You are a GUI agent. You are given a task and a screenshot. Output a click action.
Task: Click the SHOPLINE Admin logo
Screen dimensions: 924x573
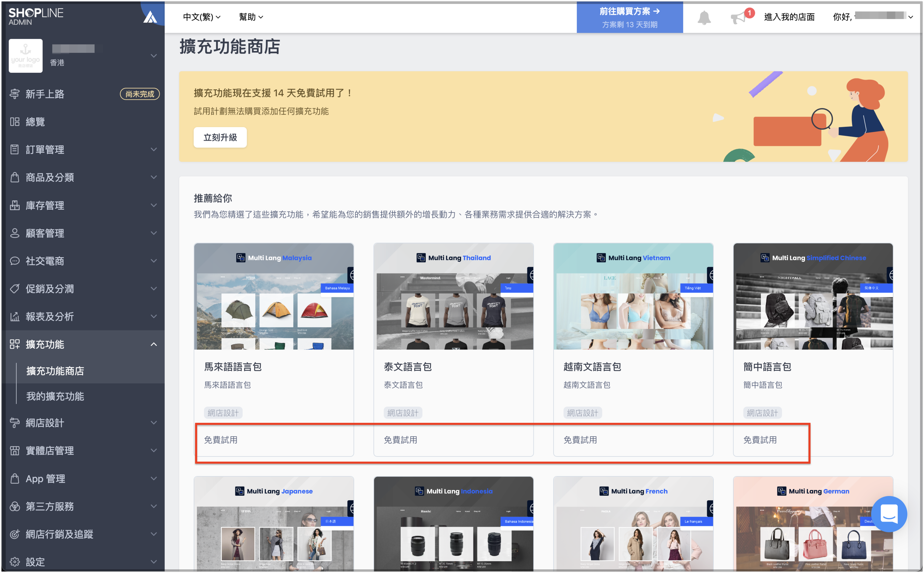click(36, 17)
